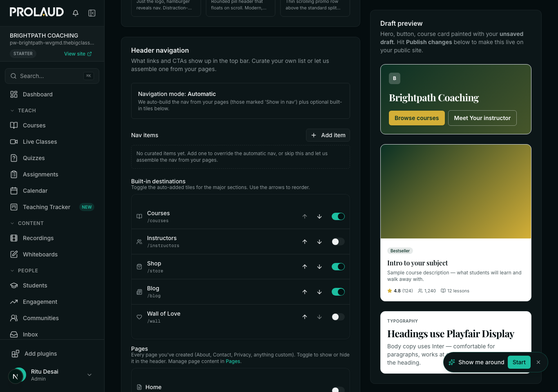Enable the Wall of Love toggle
Viewport: 558px width, 392px height.
[338, 317]
